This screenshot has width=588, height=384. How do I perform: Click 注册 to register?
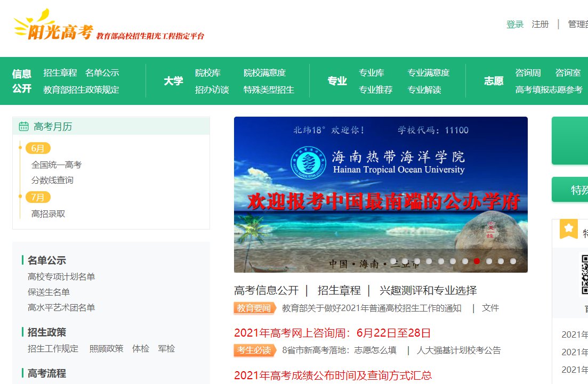pyautogui.click(x=540, y=24)
